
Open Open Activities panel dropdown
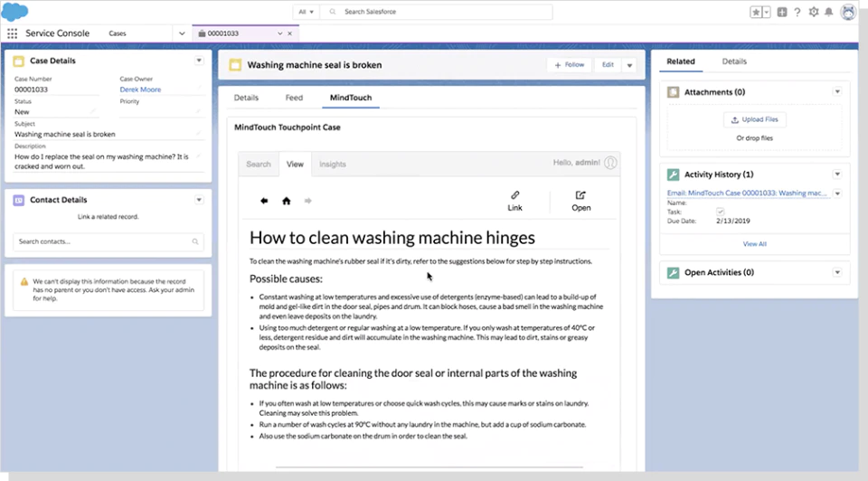point(837,272)
